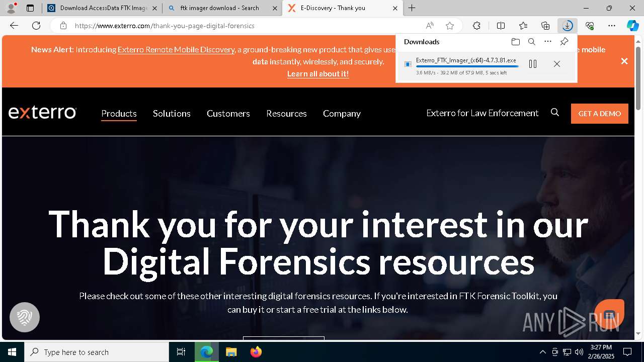The height and width of the screenshot is (362, 644).
Task: Open the Products menu
Action: [x=119, y=114]
